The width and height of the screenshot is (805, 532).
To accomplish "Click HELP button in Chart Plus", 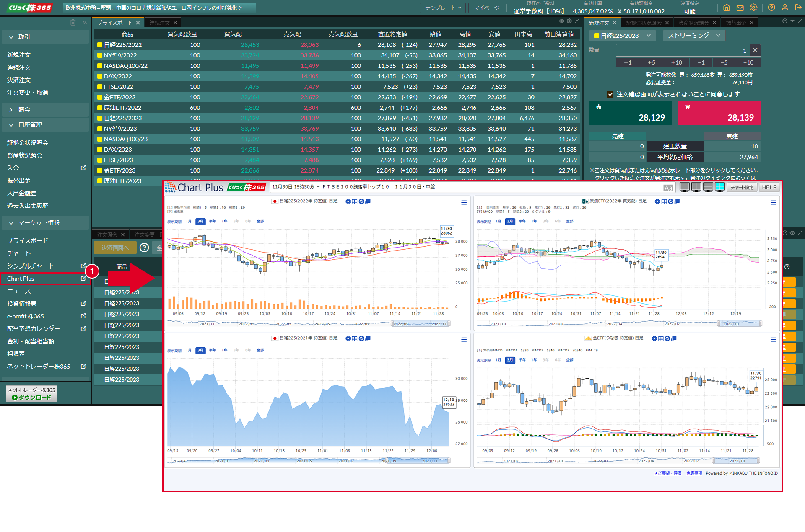I will point(769,187).
